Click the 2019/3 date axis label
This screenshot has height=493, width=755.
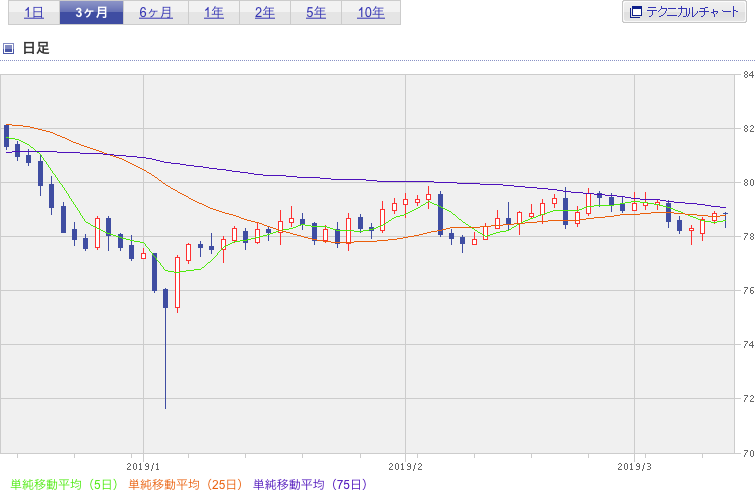(635, 466)
